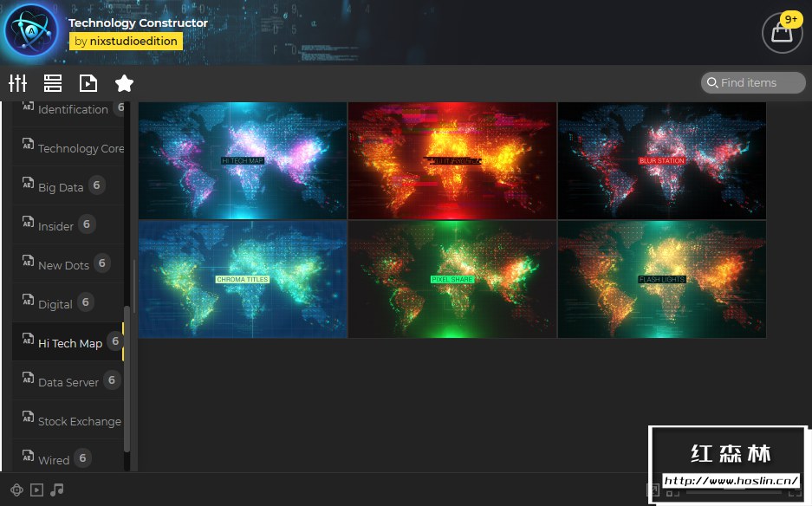This screenshot has height=506, width=812.
Task: Click the item count badge next to Big Data
Action: pyautogui.click(x=96, y=185)
